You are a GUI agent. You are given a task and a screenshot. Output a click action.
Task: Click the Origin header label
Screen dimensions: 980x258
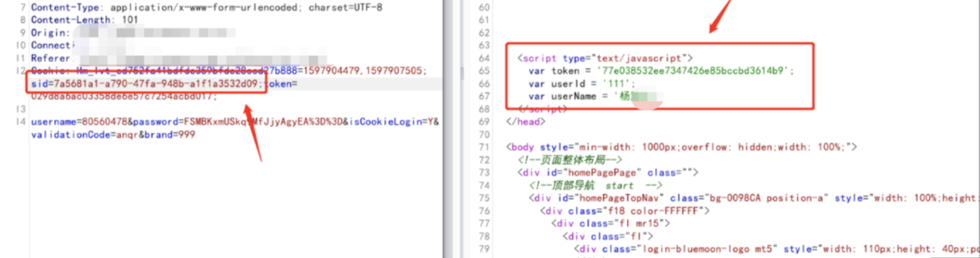pos(50,33)
